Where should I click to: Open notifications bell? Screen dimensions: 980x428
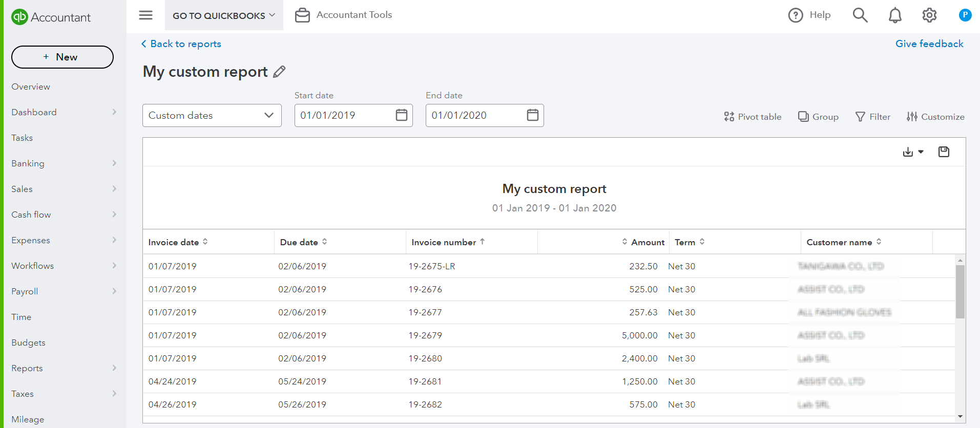895,15
